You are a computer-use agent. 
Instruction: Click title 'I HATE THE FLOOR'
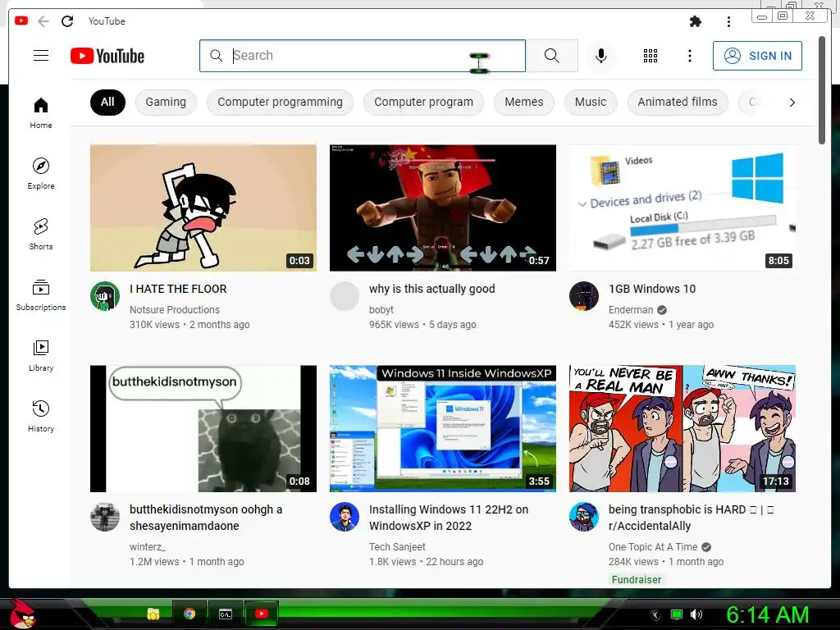178,289
